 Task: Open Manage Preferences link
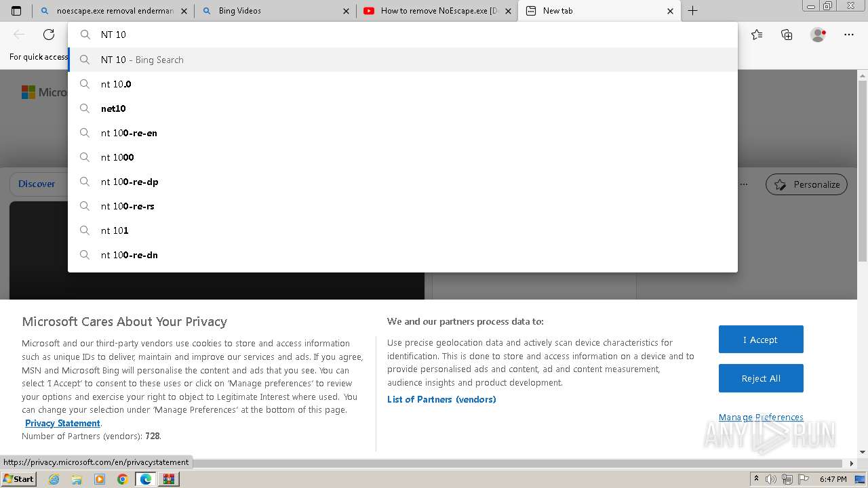pos(761,417)
